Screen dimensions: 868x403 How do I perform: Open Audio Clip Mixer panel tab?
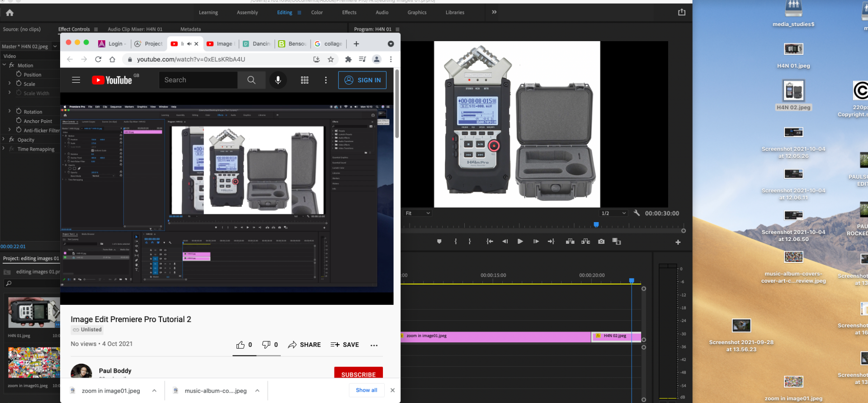[x=135, y=29]
